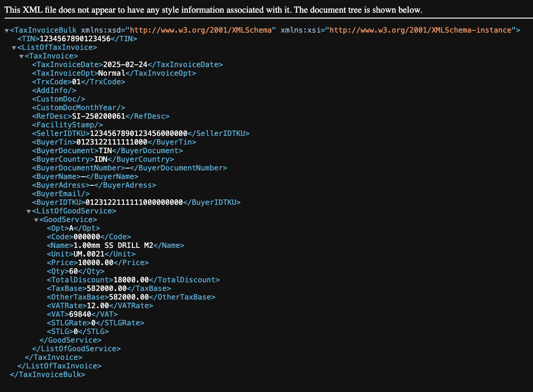Click the VAT amount 69840
Image resolution: width=533 pixels, height=392 pixels.
pos(80,315)
